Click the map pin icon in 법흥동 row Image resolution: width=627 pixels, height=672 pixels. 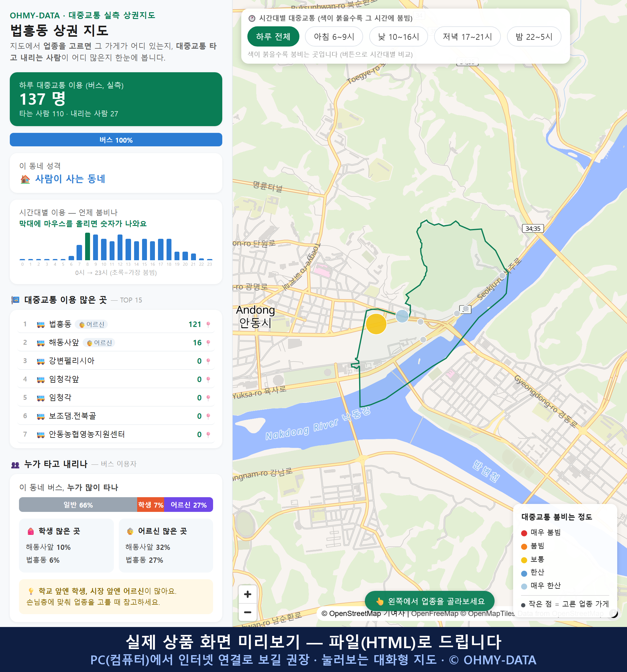pos(208,324)
